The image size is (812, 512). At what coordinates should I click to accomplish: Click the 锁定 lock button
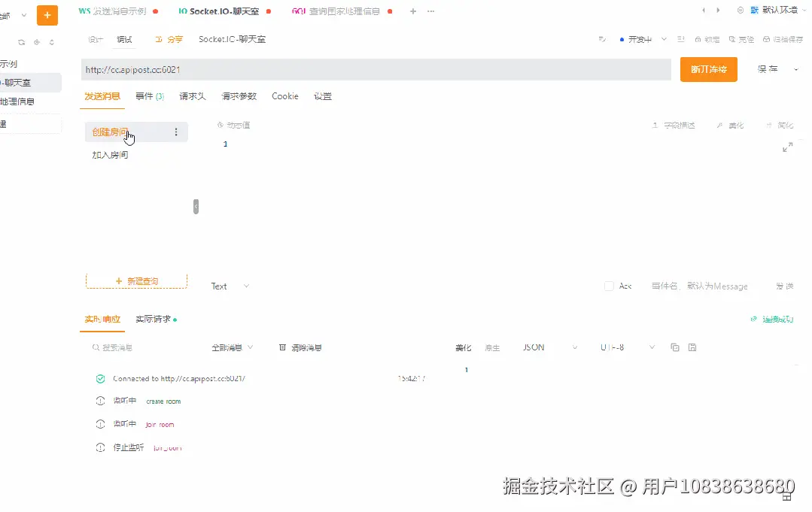707,39
